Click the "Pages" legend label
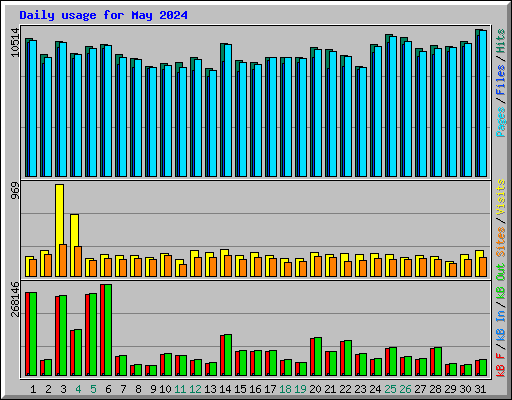 coord(500,122)
